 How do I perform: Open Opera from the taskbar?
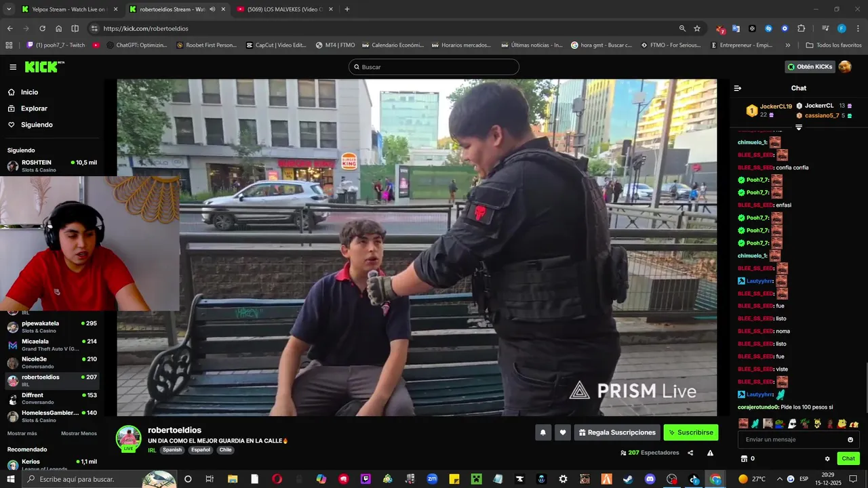click(277, 479)
